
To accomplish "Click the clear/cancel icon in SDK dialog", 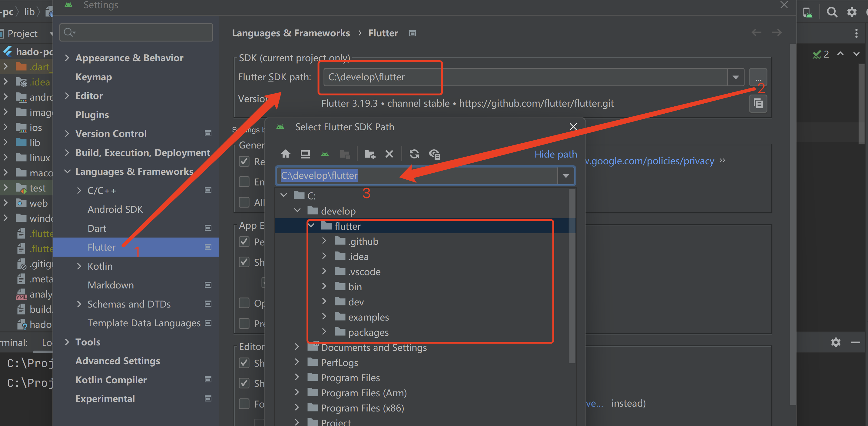I will (388, 154).
